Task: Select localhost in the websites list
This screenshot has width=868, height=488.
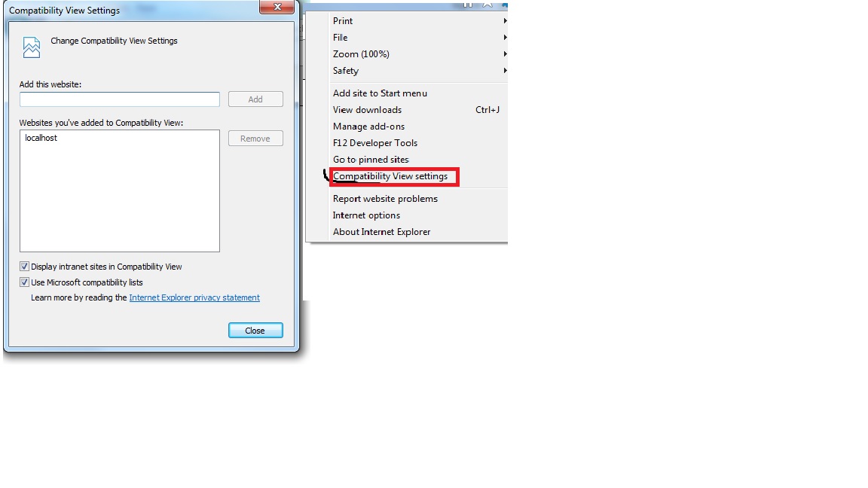Action: coord(41,138)
